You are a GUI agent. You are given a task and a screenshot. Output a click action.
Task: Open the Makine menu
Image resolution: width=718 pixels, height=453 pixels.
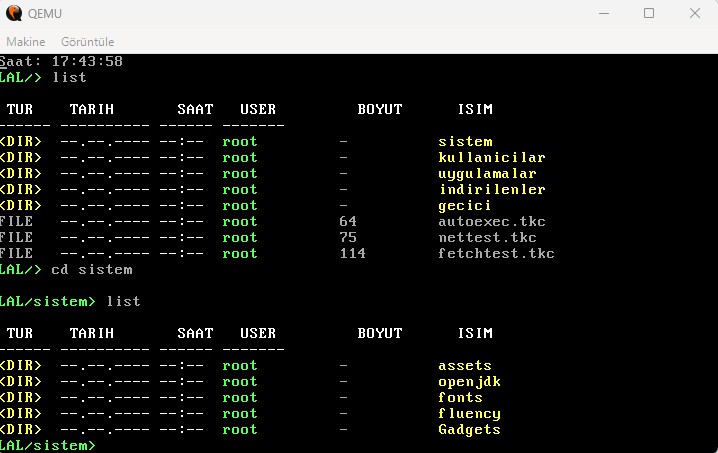[26, 42]
